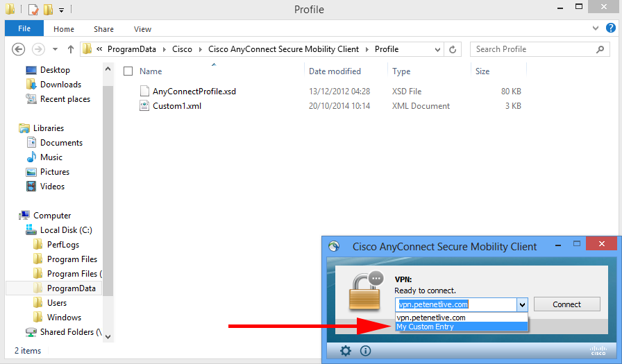
Task: Select the AnyConnectProfile.xsd file name
Action: pyautogui.click(x=194, y=92)
